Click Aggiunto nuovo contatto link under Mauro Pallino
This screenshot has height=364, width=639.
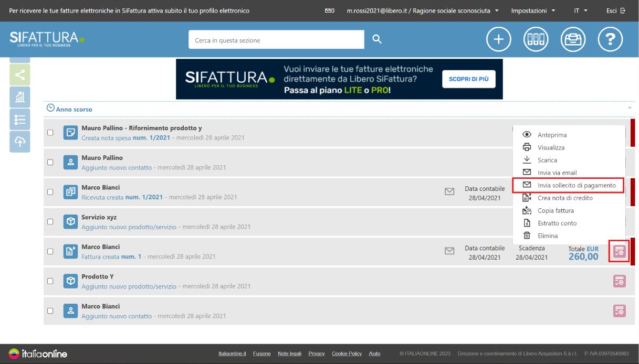point(117,167)
